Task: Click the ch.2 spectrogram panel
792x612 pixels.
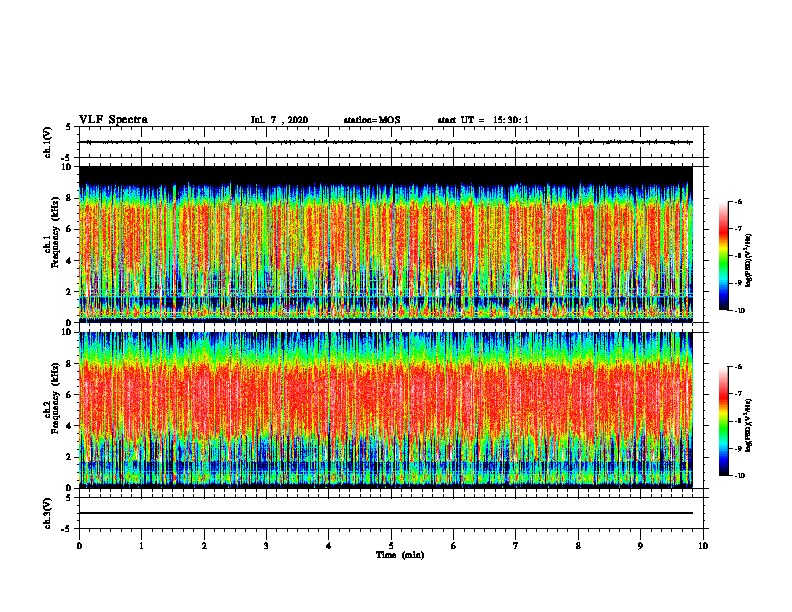Action: click(x=386, y=410)
